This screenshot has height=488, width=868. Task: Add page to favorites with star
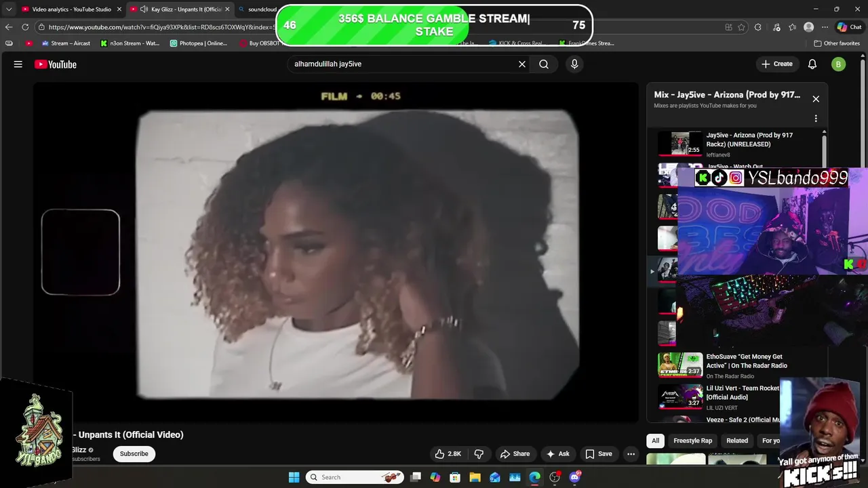click(741, 27)
